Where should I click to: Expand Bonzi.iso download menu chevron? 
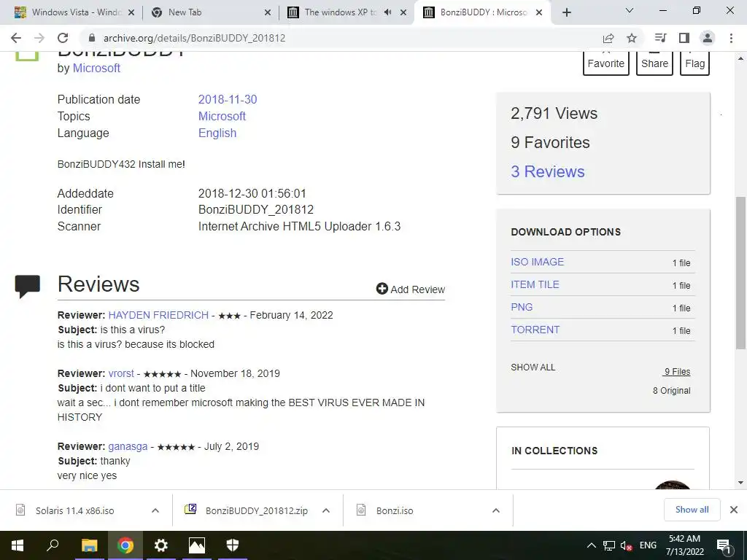pos(496,511)
